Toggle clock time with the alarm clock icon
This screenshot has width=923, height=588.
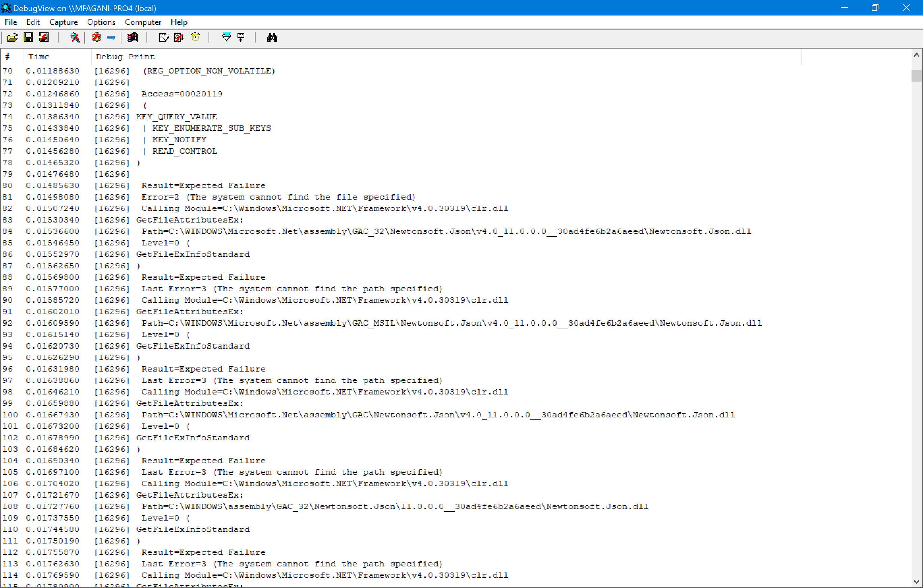(x=195, y=37)
